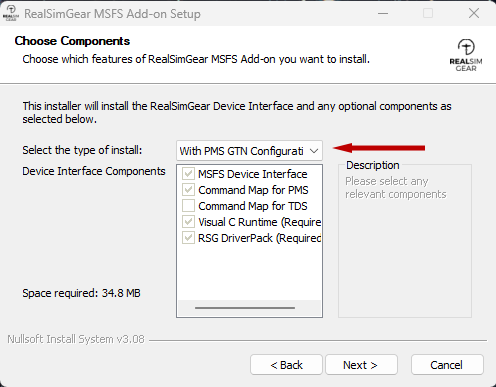The width and height of the screenshot is (496, 387).
Task: Toggle Command Map for PMS checkbox
Action: point(188,190)
